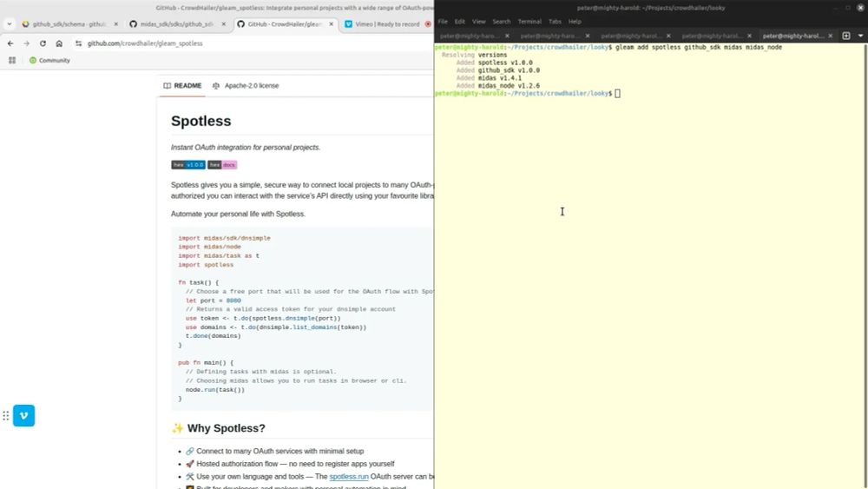Close the GitHub - CrowdHailer/gleam tab
The width and height of the screenshot is (868, 489).
tap(331, 24)
